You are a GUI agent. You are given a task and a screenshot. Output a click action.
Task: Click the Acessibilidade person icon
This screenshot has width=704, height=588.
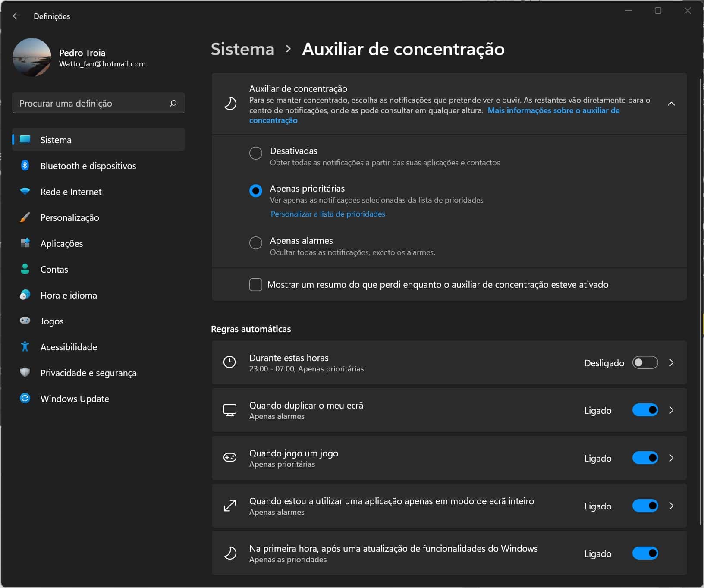pyautogui.click(x=25, y=347)
